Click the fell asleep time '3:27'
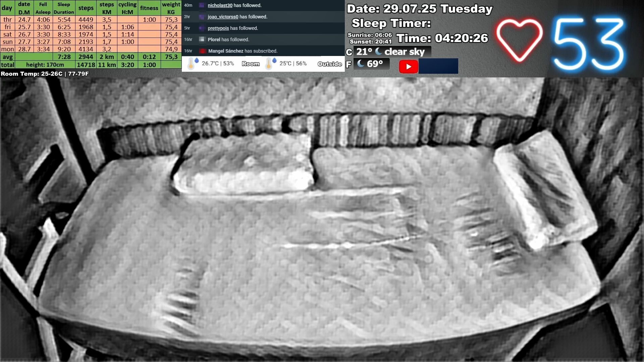Screen dimensions: 644x362 (x=43, y=42)
